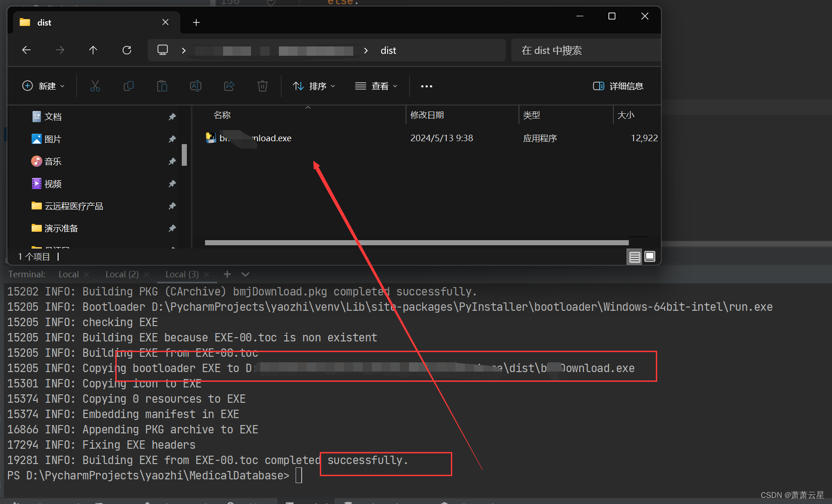The image size is (832, 504).
Task: Open Videos (视频) in sidebar
Action: tap(53, 183)
